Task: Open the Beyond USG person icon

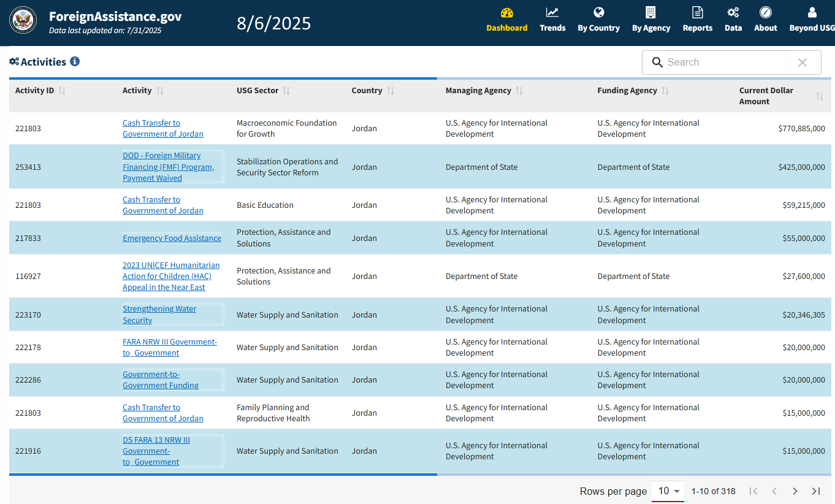Action: point(812,12)
